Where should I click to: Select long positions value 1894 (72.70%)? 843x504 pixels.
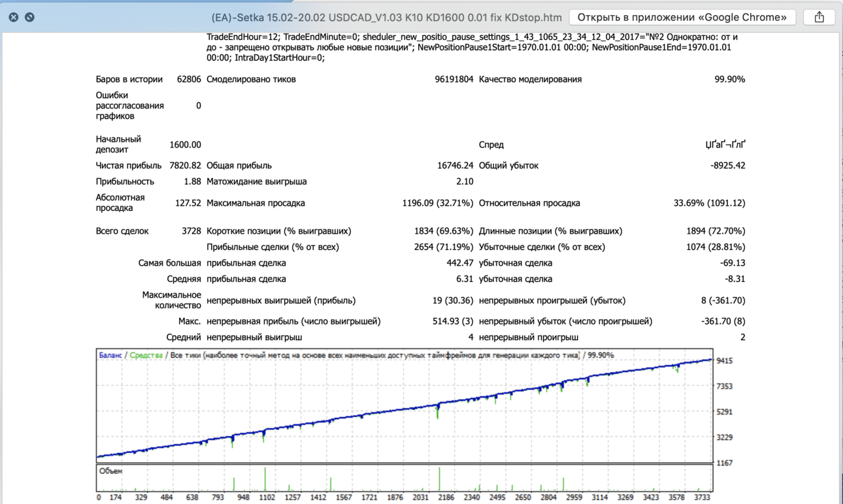coord(716,230)
